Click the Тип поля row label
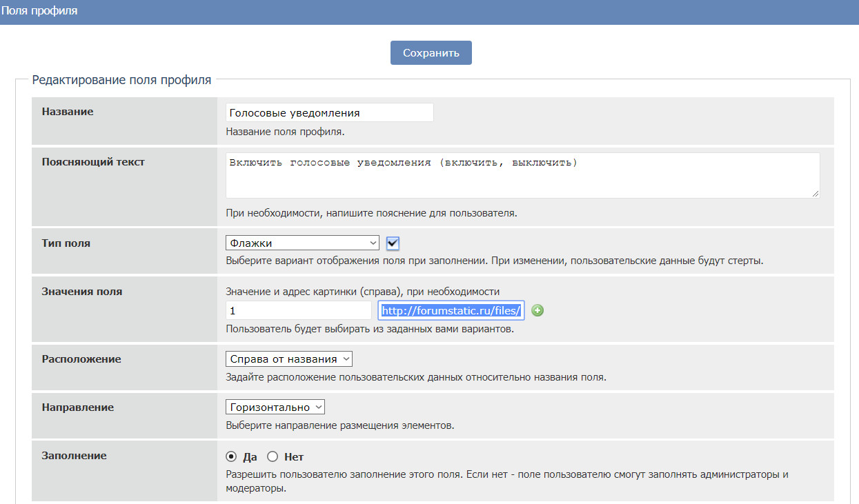The image size is (859, 504). 66,243
